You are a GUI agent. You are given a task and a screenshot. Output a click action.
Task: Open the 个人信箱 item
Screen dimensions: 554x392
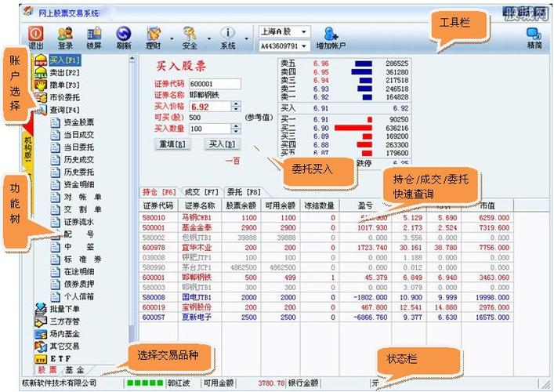click(73, 296)
